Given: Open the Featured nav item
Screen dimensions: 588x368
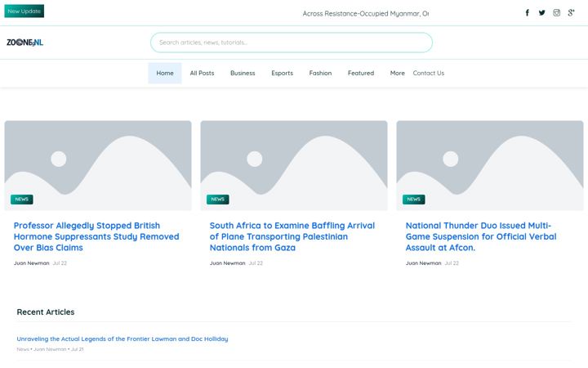Looking at the screenshot, I should [361, 74].
